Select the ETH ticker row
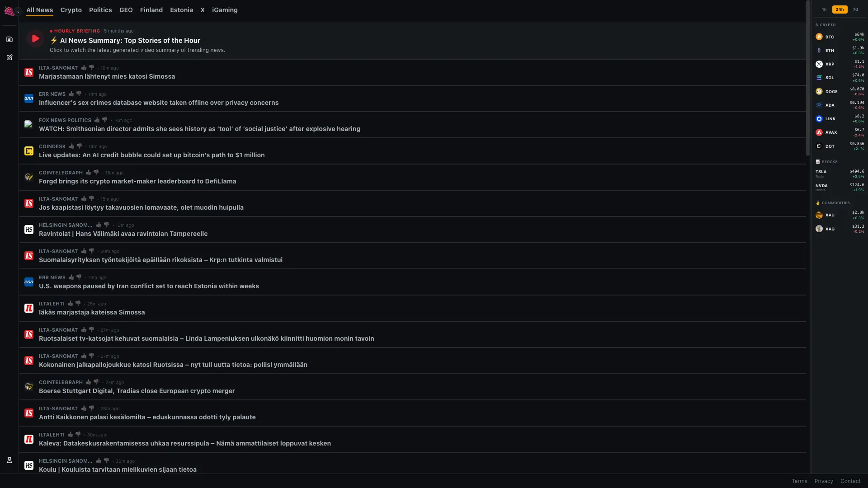 (x=840, y=51)
